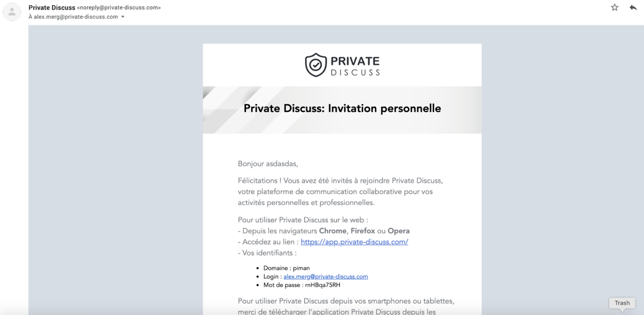Click the "Invitation personnelle" heading
644x315 pixels.
point(342,109)
